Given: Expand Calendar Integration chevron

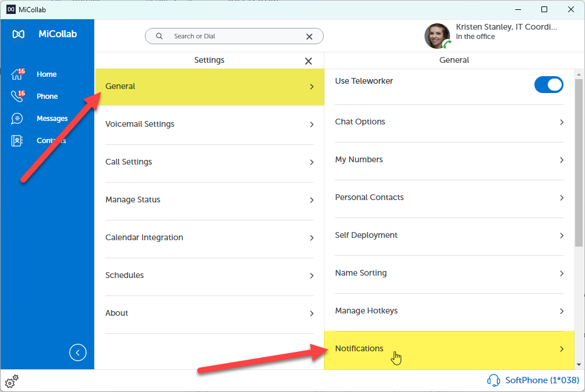Looking at the screenshot, I should [x=312, y=238].
